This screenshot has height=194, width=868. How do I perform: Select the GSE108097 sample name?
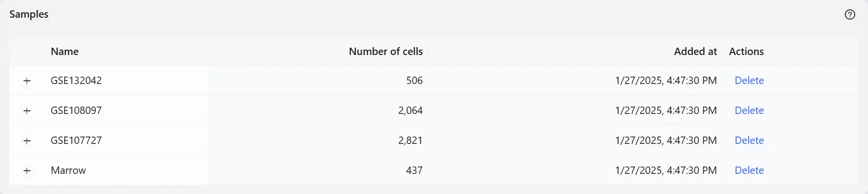pos(76,111)
